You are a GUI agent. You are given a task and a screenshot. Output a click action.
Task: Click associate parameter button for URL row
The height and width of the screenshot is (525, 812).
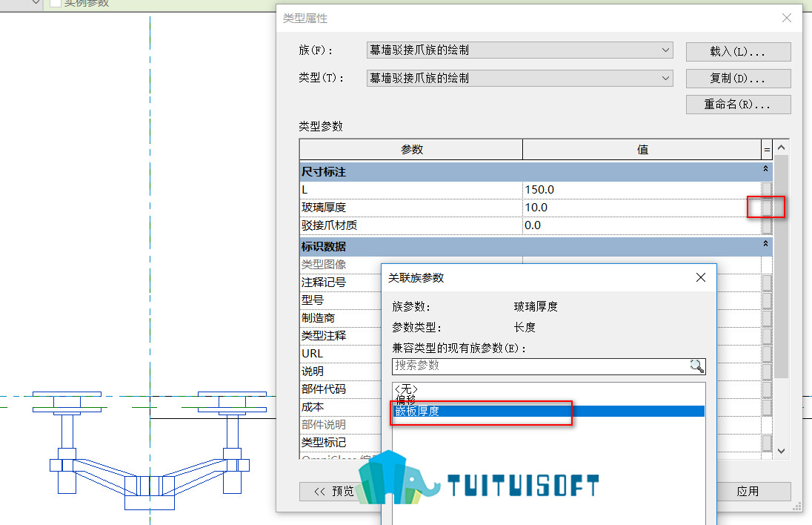tap(766, 354)
